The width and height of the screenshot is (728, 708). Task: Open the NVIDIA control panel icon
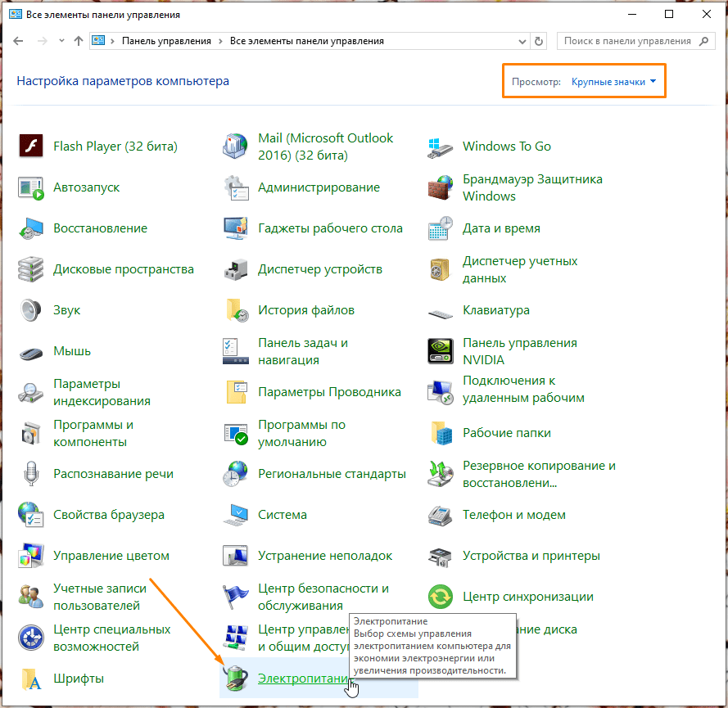[x=440, y=351]
